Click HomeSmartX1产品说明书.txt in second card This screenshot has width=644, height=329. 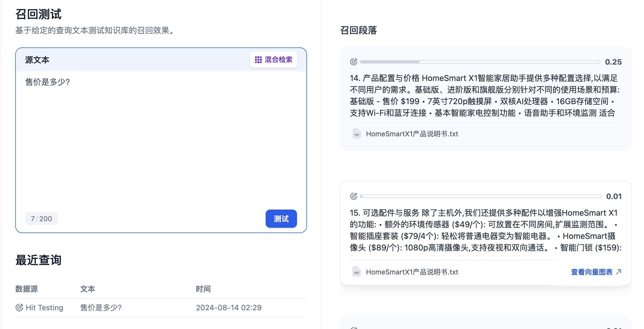pyautogui.click(x=412, y=272)
